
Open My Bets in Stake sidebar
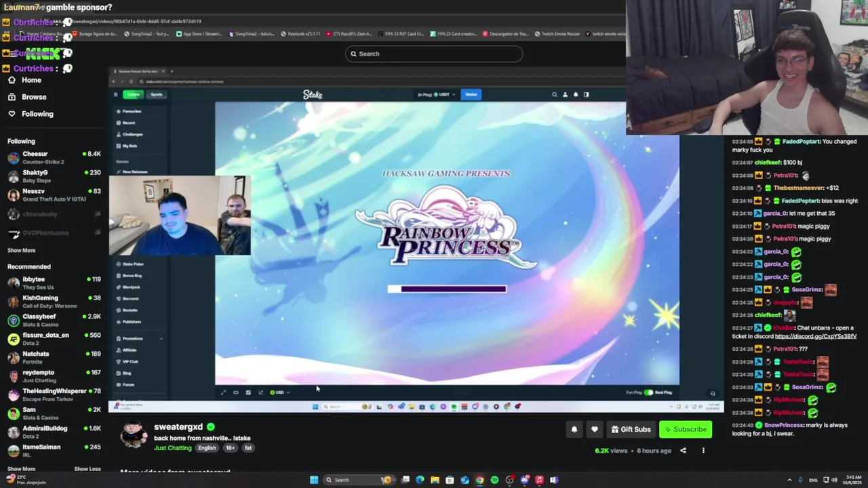coord(127,146)
